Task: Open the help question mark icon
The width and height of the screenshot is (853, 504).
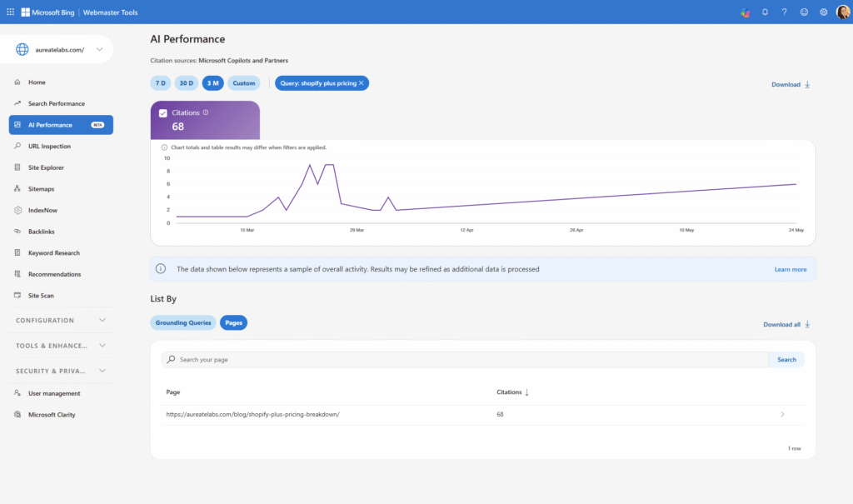Action: [785, 12]
